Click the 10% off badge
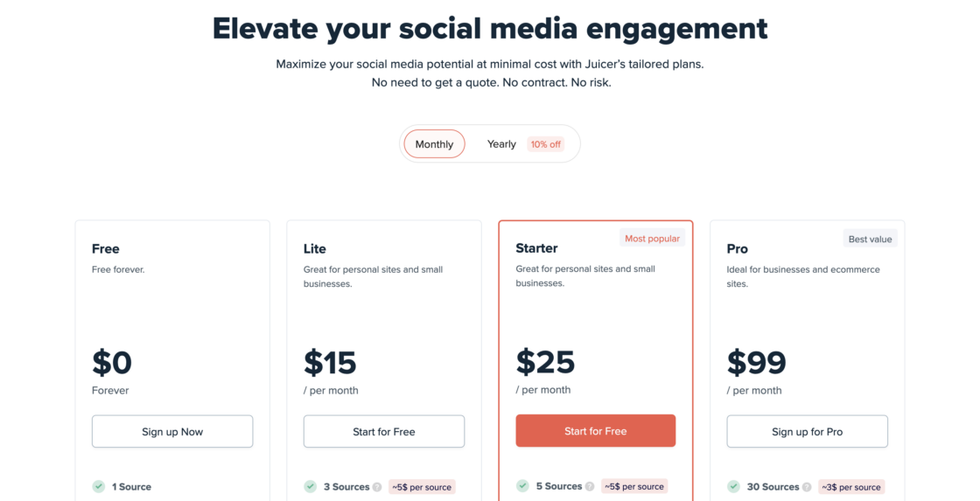The height and width of the screenshot is (501, 980). tap(545, 144)
